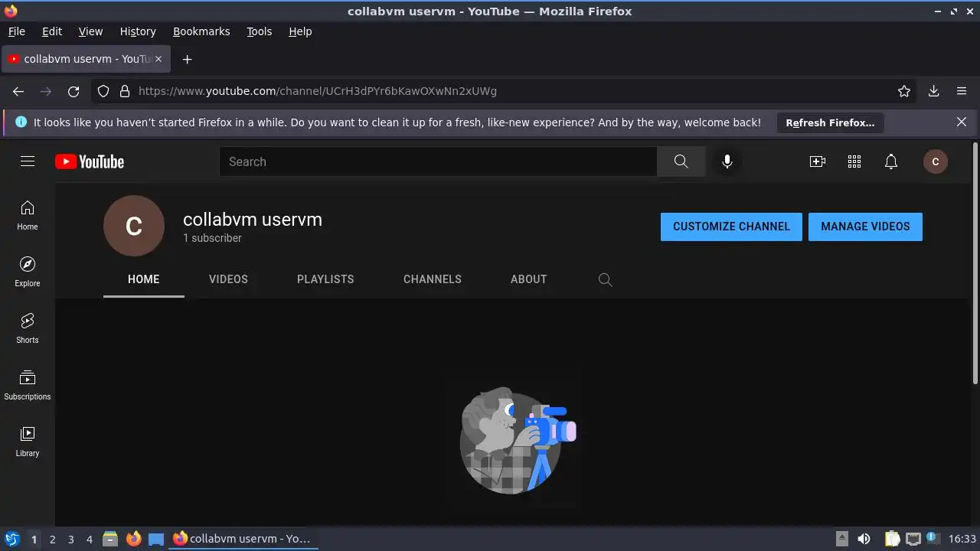Click the collabvm channel avatar

pos(134,226)
